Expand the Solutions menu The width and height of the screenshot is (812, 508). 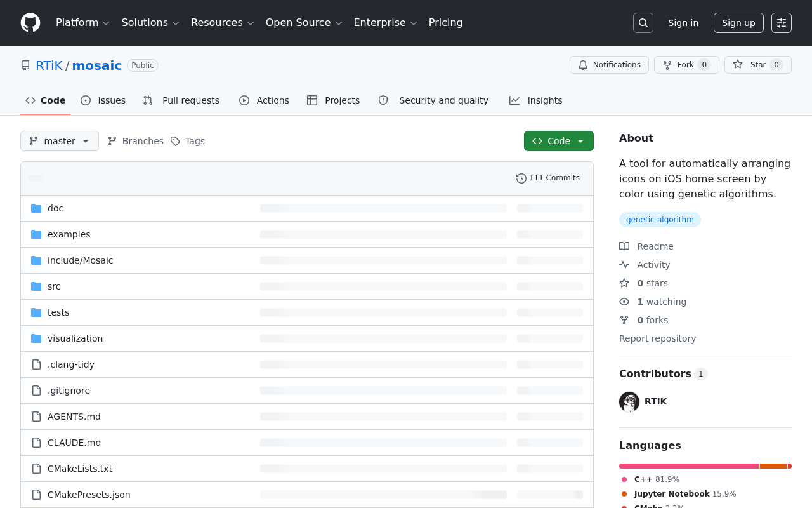pos(150,23)
